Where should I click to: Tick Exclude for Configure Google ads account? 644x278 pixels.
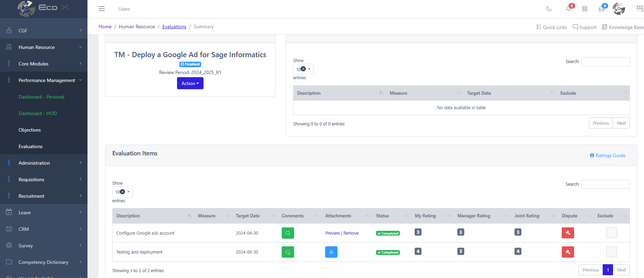[x=612, y=233]
